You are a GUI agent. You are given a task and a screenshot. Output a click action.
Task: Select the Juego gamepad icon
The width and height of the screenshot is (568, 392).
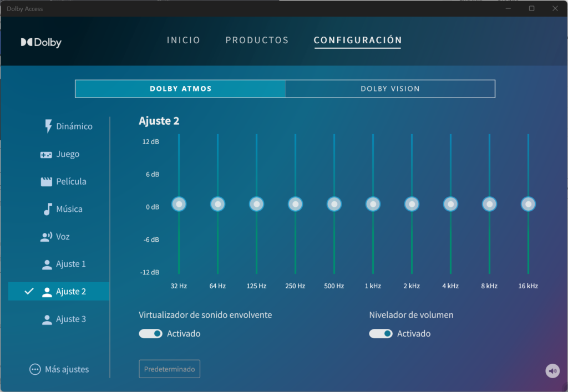[x=46, y=155]
